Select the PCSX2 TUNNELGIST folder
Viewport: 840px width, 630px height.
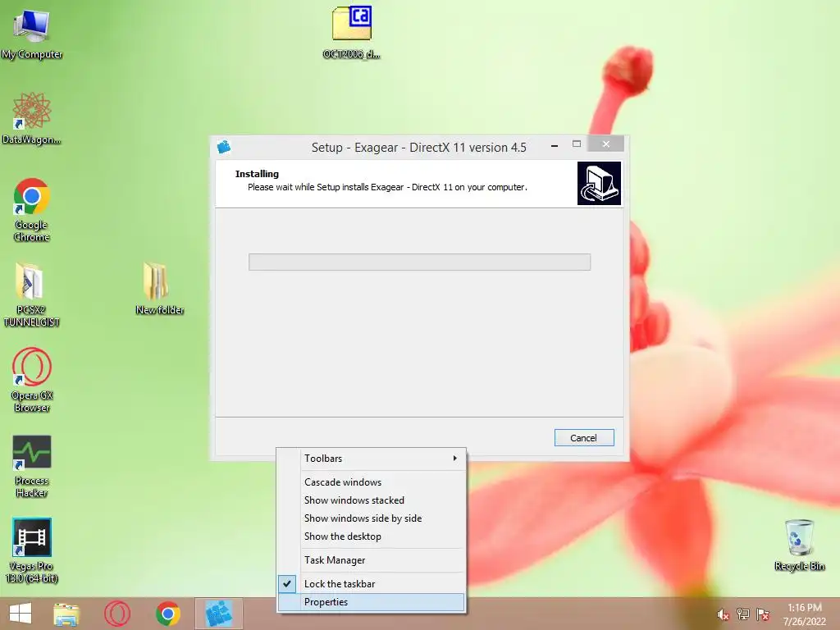[x=31, y=294]
